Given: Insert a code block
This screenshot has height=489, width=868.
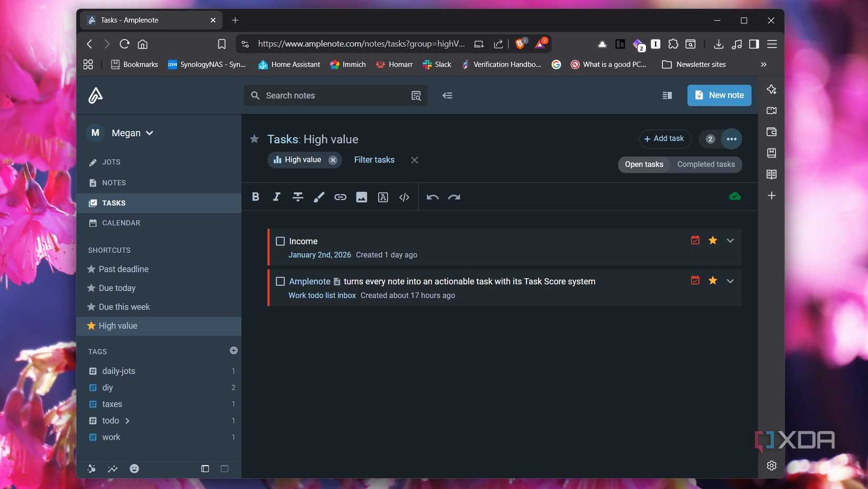Looking at the screenshot, I should [x=403, y=197].
